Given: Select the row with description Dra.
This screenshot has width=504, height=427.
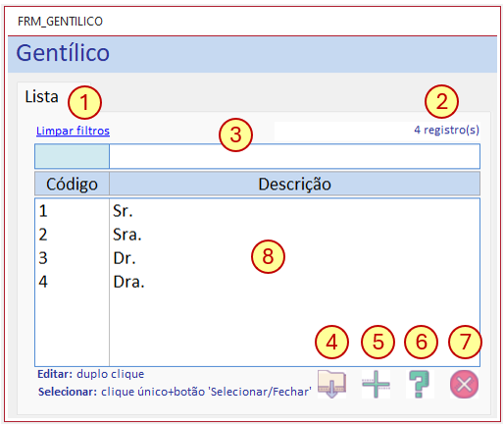Looking at the screenshot, I should (x=258, y=282).
